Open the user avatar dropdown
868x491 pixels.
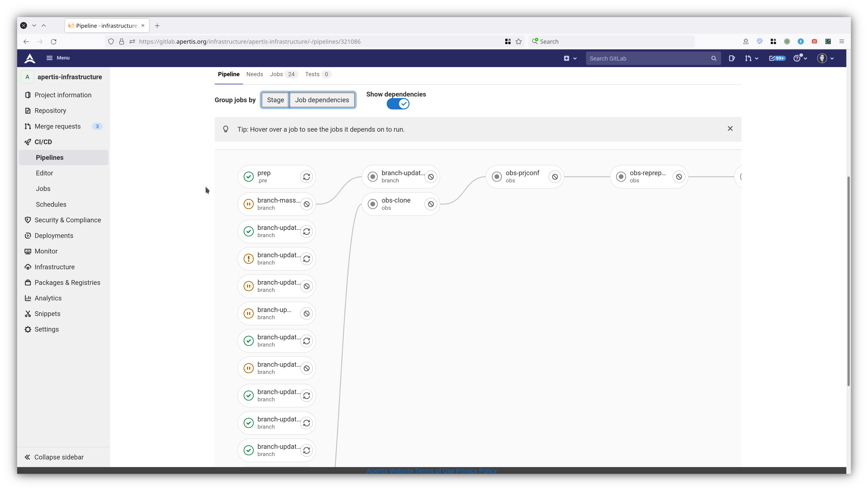[825, 58]
